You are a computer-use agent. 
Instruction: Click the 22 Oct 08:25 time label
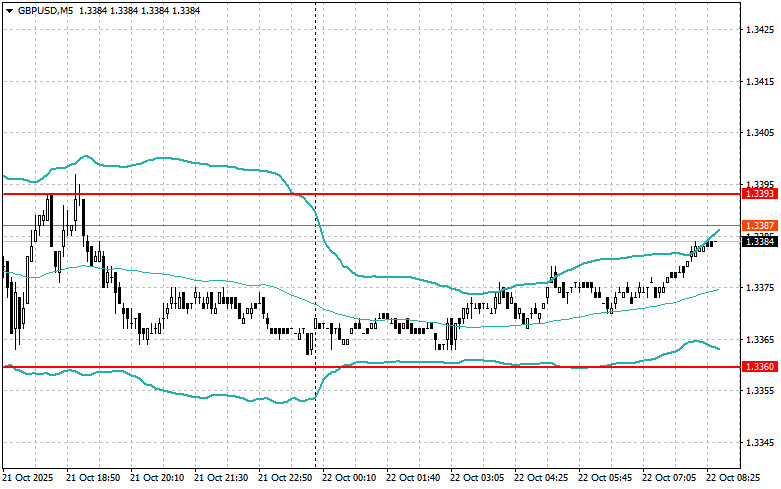click(x=734, y=478)
